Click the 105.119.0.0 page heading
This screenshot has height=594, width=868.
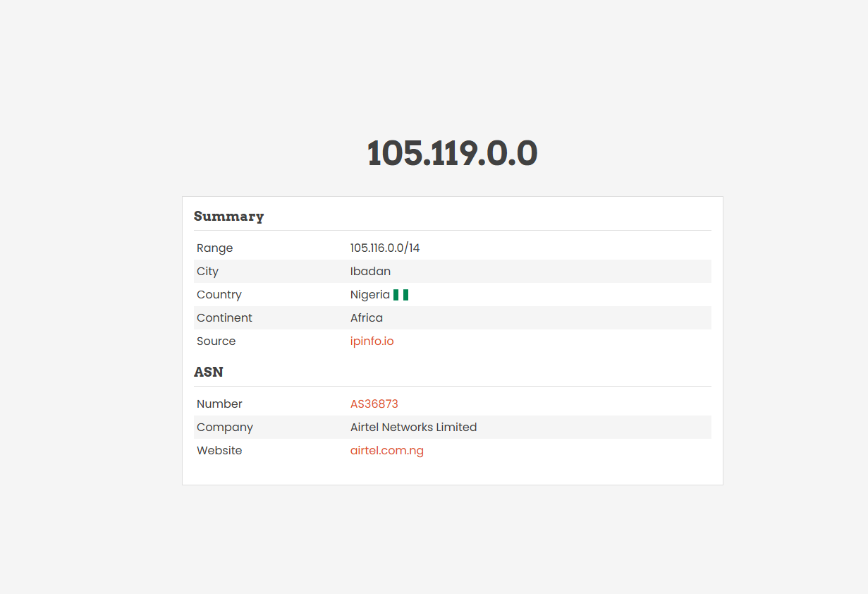[x=452, y=153]
